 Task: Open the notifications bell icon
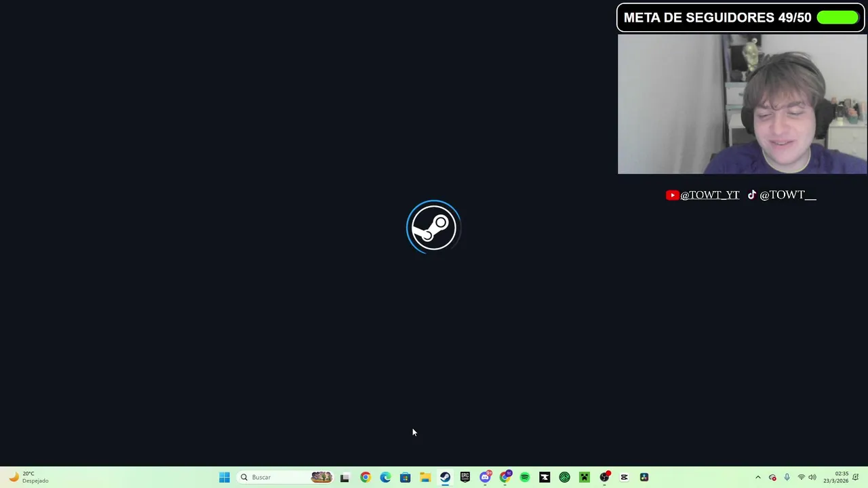click(856, 477)
